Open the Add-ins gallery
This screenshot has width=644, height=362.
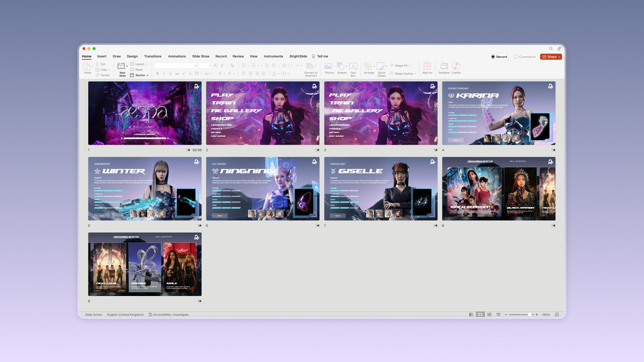pos(427,68)
